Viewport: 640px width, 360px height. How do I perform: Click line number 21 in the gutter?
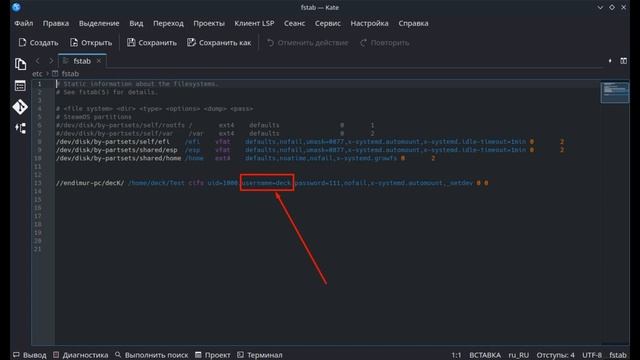coord(38,249)
